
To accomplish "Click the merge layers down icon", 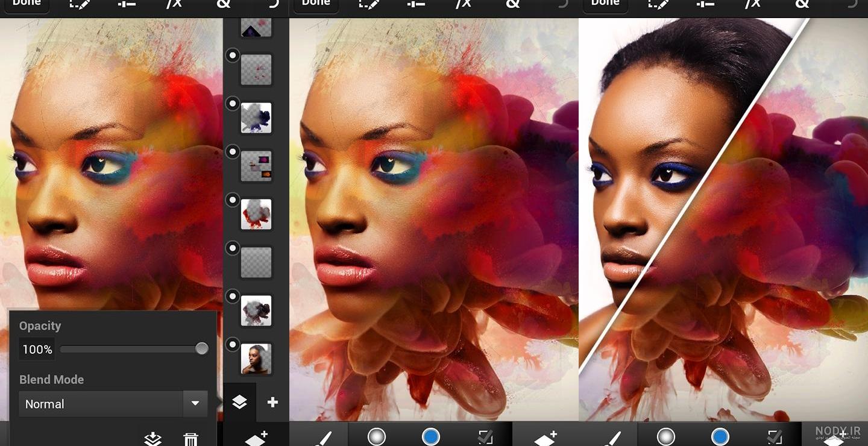I will pos(153,439).
